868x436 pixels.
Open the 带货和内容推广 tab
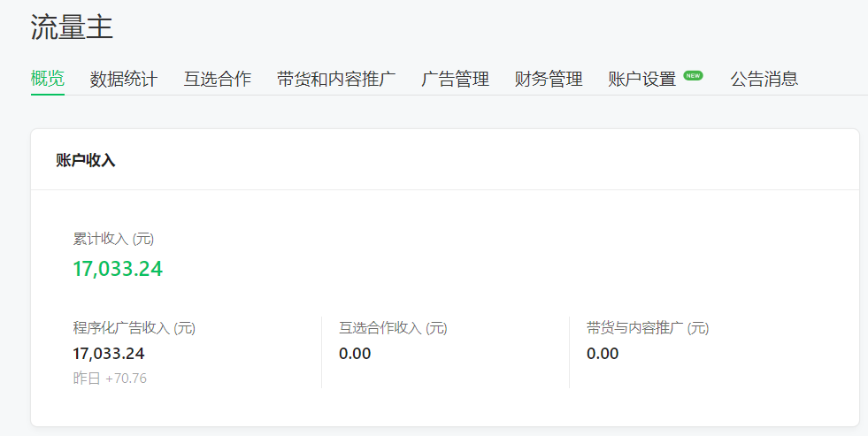[x=336, y=79]
